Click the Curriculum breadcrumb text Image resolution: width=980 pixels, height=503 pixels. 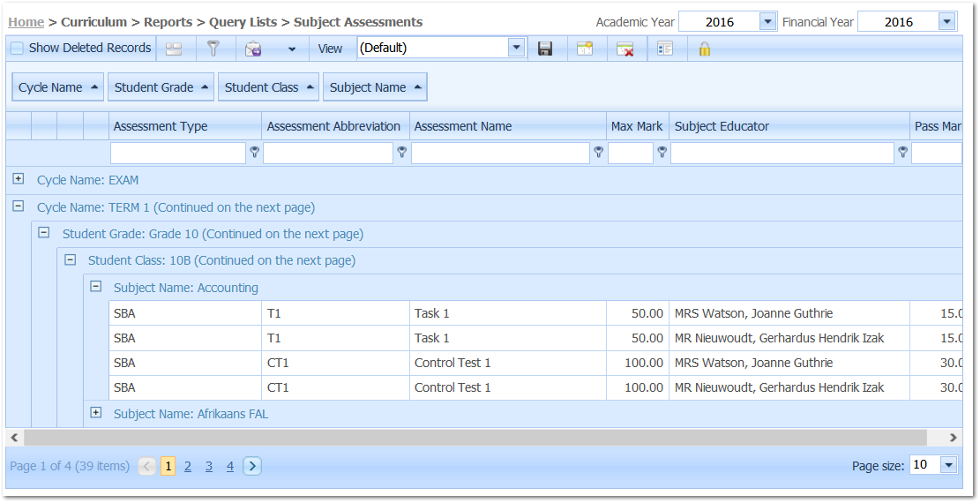click(x=94, y=22)
